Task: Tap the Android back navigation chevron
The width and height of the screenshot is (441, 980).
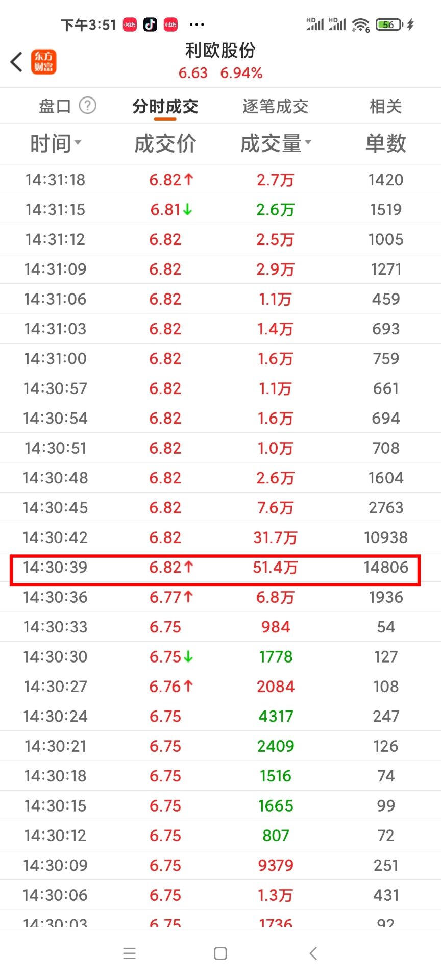Action: (313, 953)
